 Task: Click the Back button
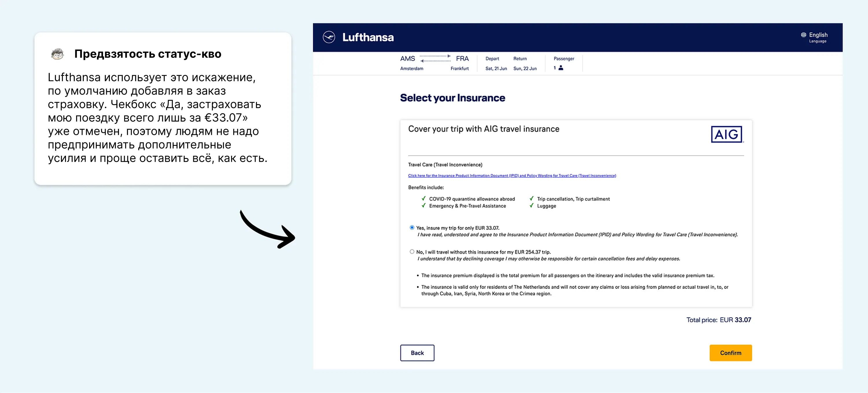[417, 352]
